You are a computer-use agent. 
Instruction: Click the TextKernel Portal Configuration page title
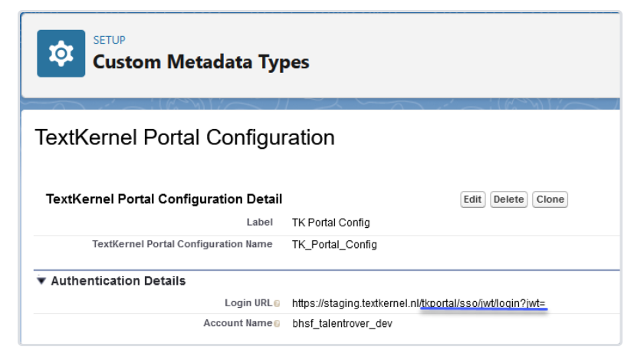click(x=185, y=137)
